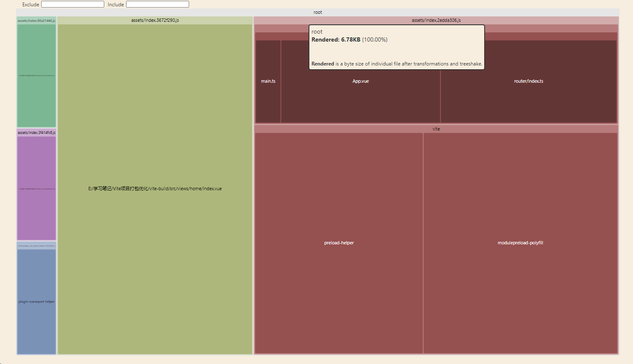Viewport: 633px width, 364px height.
Task: Select the root header bar
Action: 318,12
